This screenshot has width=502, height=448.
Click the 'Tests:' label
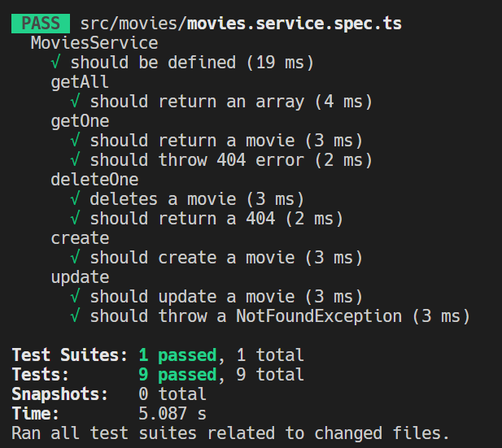pyautogui.click(x=41, y=375)
